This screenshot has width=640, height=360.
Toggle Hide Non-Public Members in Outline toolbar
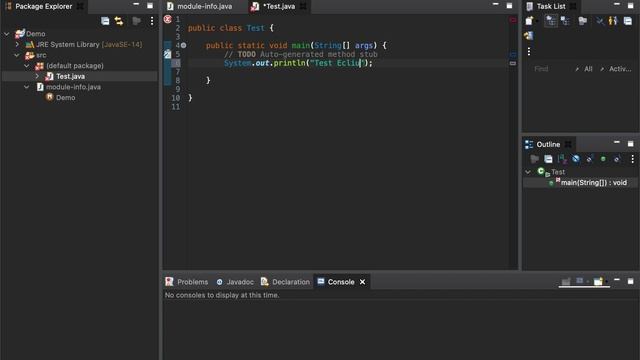pos(603,159)
